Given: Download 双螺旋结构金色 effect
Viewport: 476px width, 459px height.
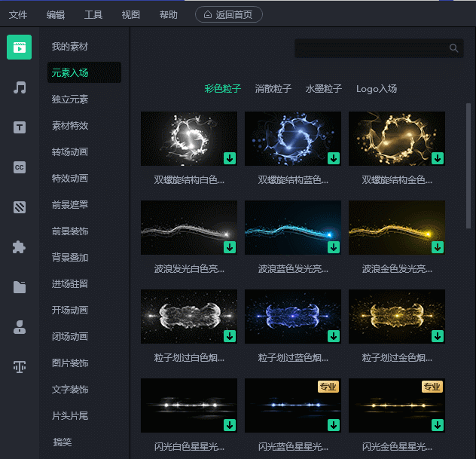Looking at the screenshot, I should [x=438, y=158].
